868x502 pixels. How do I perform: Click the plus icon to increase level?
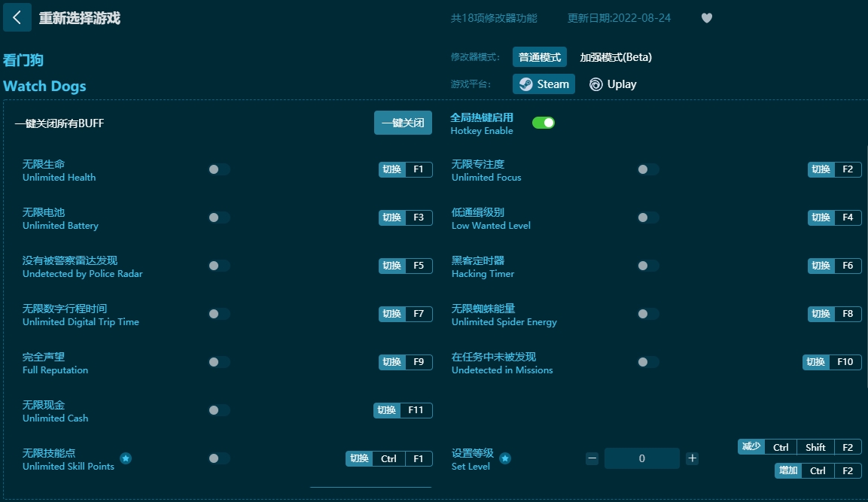(x=692, y=458)
